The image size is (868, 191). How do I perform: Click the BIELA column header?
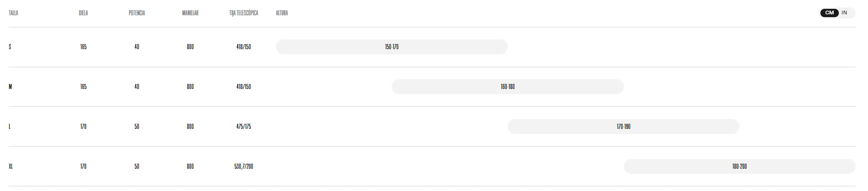(83, 13)
